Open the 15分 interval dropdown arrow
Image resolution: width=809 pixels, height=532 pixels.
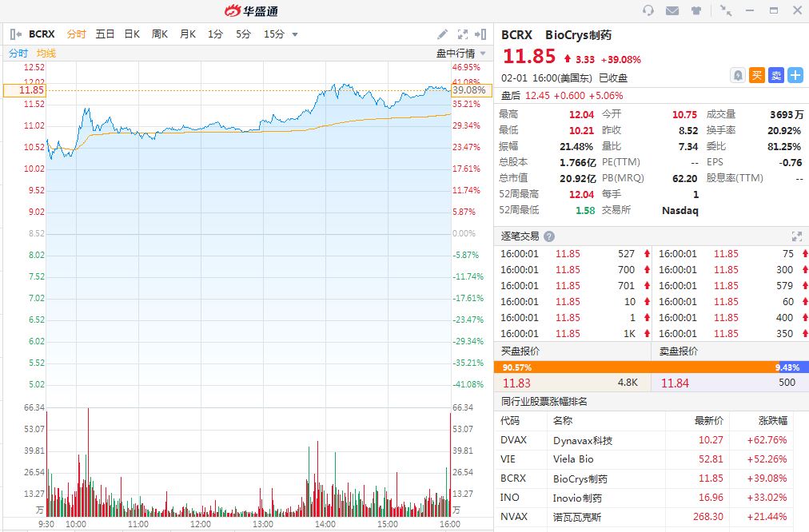click(x=295, y=34)
